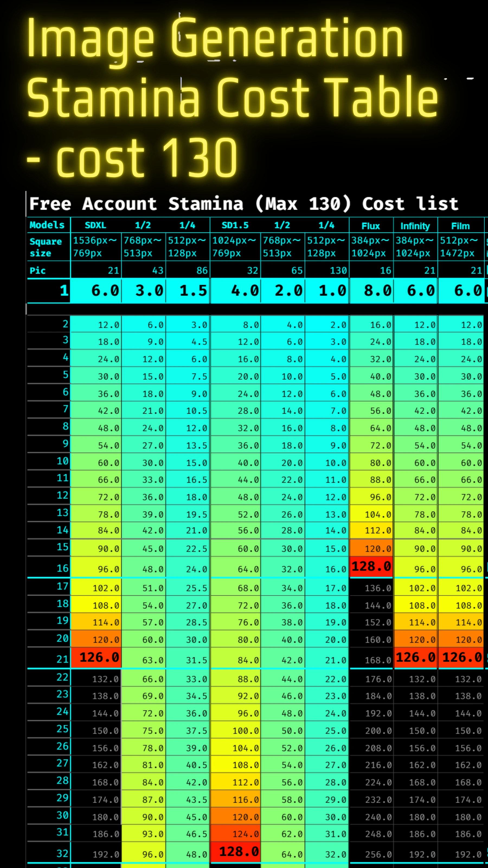The width and height of the screenshot is (488, 868).
Task: Click the "57.0" value in row 19
Action: [153, 622]
